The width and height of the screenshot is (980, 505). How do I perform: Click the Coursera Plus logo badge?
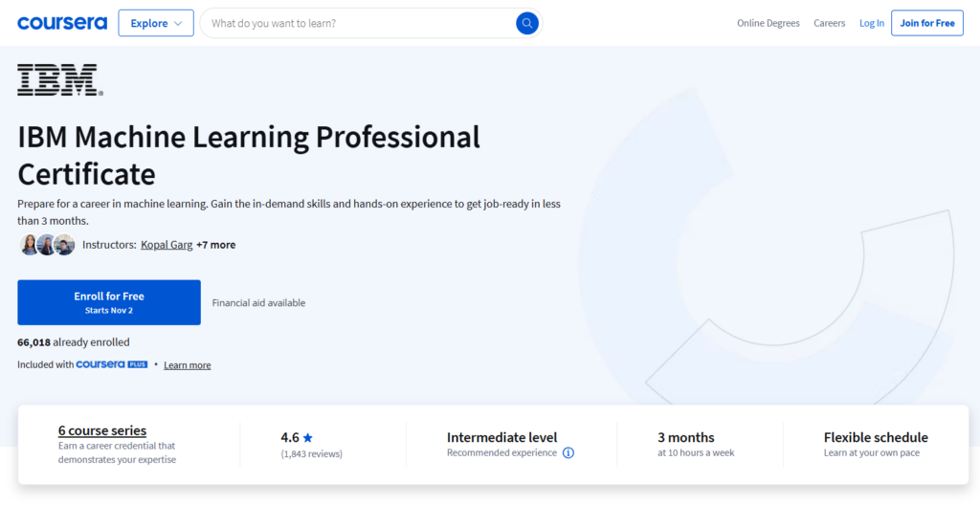point(112,364)
